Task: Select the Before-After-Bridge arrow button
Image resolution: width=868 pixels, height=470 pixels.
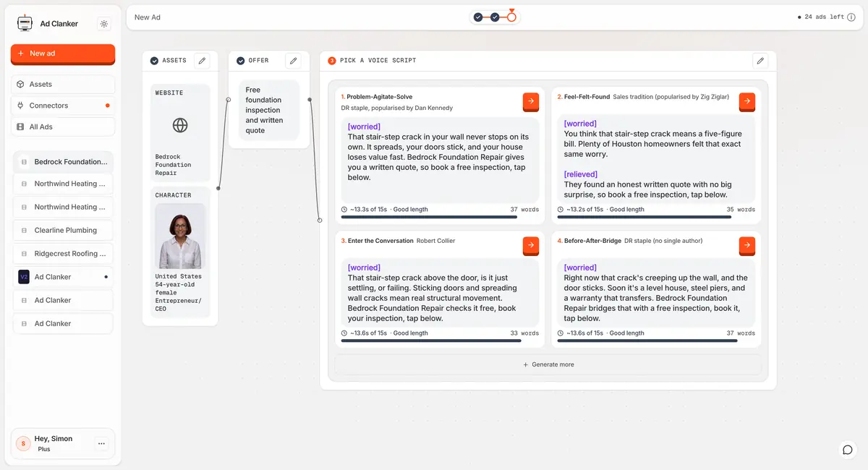Action: (747, 246)
